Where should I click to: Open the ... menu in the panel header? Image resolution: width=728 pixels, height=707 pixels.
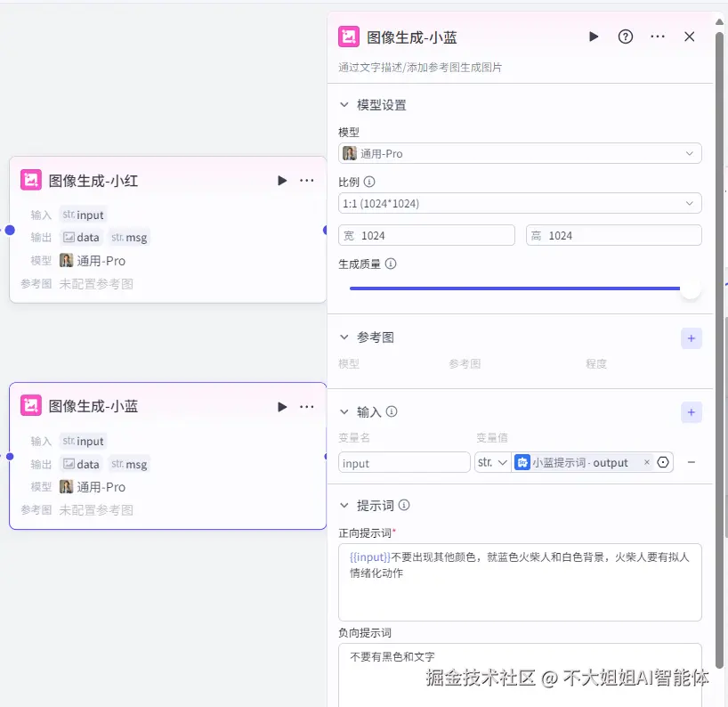(658, 37)
